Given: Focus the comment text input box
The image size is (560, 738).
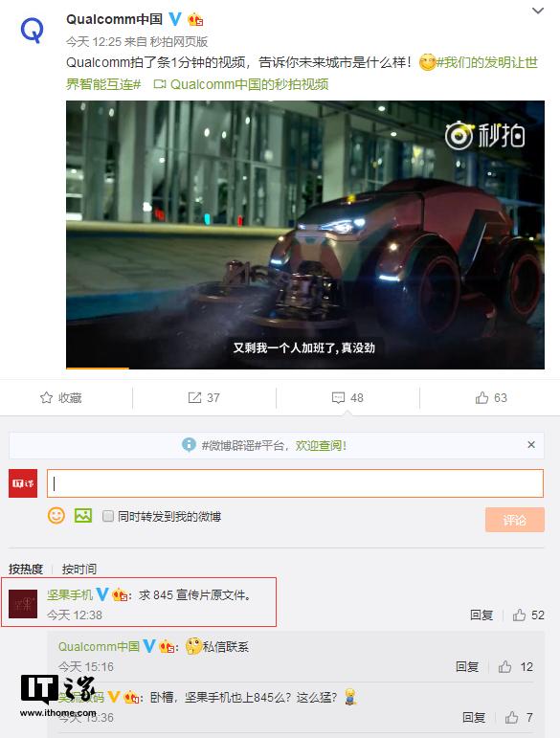Looking at the screenshot, I should click(295, 483).
